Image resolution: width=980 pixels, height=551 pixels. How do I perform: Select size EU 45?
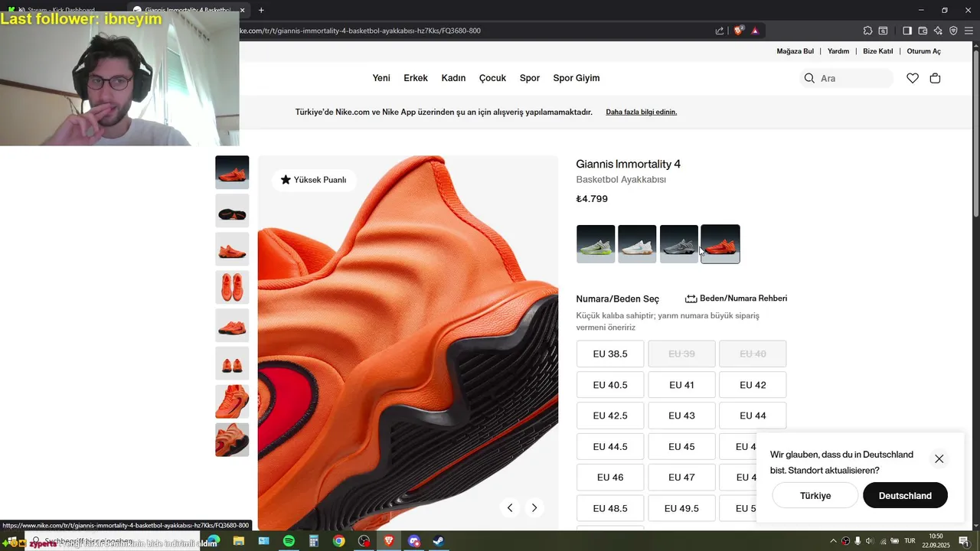click(681, 446)
